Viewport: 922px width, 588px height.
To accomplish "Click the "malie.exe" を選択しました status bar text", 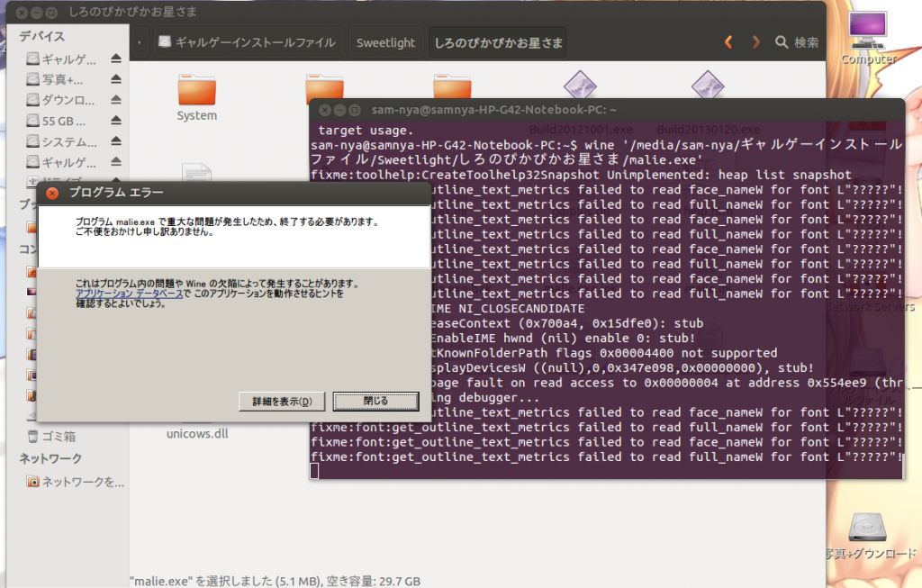I will click(x=275, y=581).
